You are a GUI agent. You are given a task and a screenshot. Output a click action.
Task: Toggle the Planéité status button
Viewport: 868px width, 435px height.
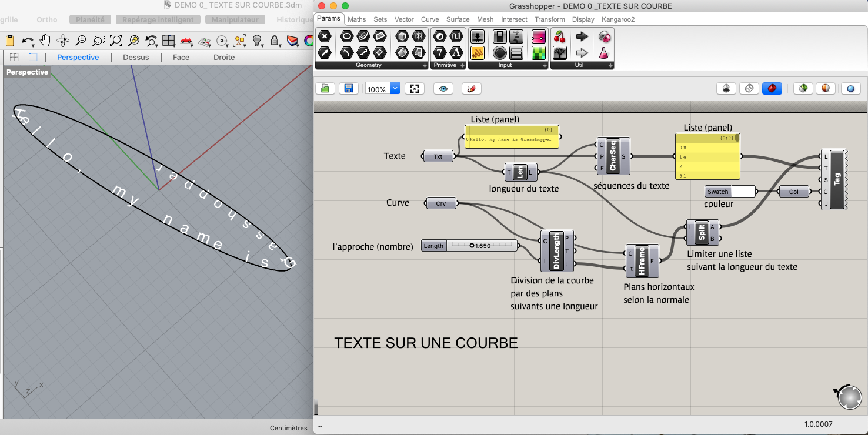pos(90,19)
